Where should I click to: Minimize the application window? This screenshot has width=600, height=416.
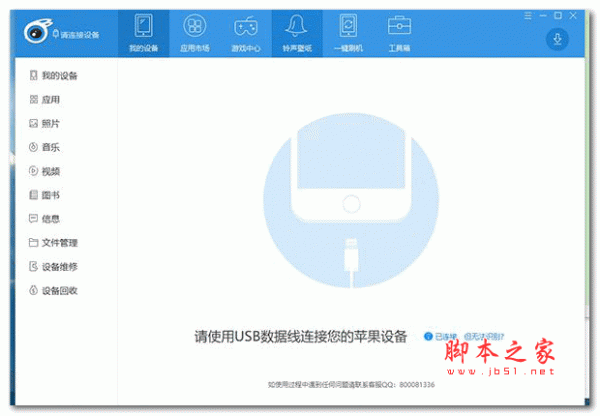[543, 16]
